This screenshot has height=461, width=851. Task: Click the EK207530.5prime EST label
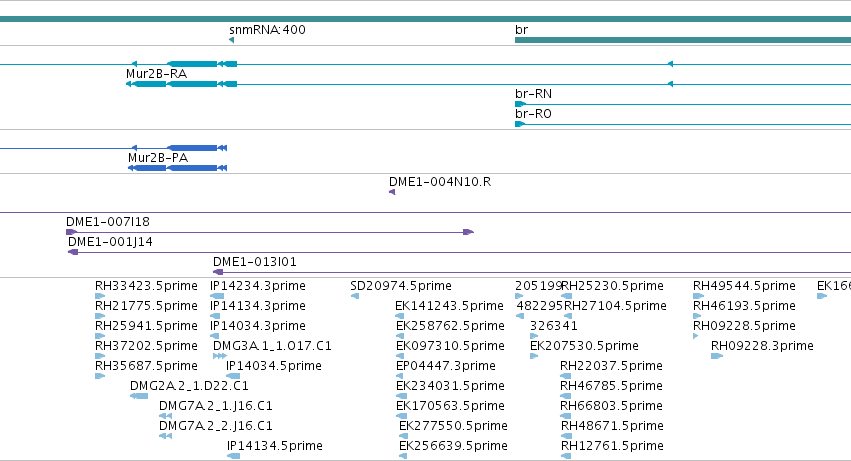click(584, 346)
